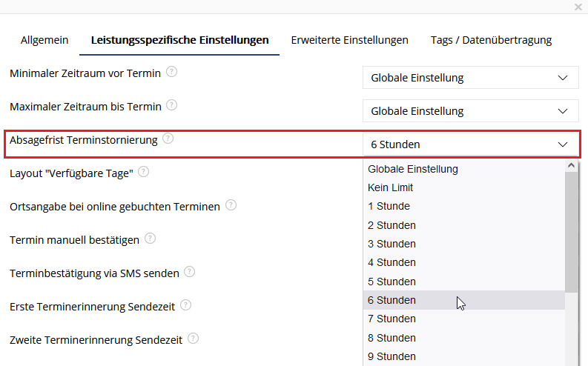The height and width of the screenshot is (366, 588).
Task: Click help icon beside Minimaler Zeitraum vor Termin
Action: (172, 72)
